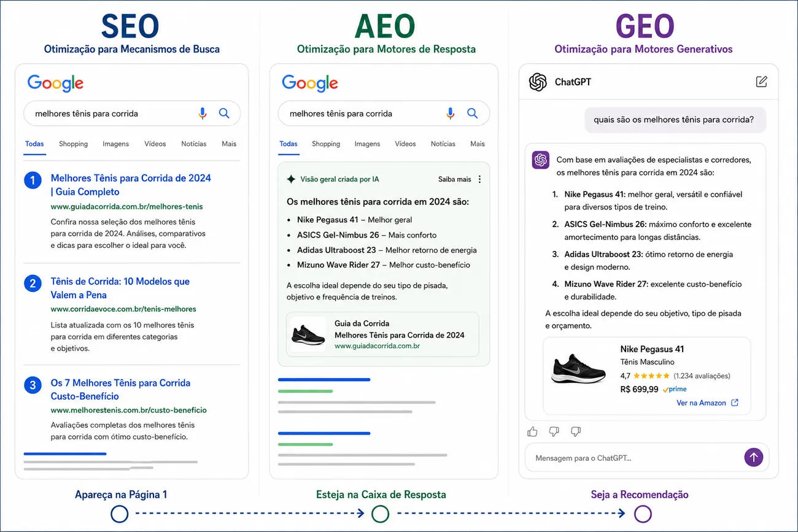Click the magnifier icon in AEO search bar
The height and width of the screenshot is (532, 798).
pos(472,114)
